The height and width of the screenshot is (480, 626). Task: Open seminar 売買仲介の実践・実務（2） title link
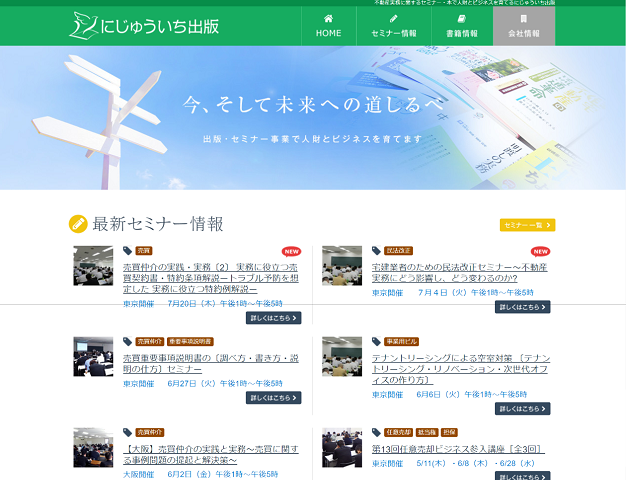click(210, 278)
